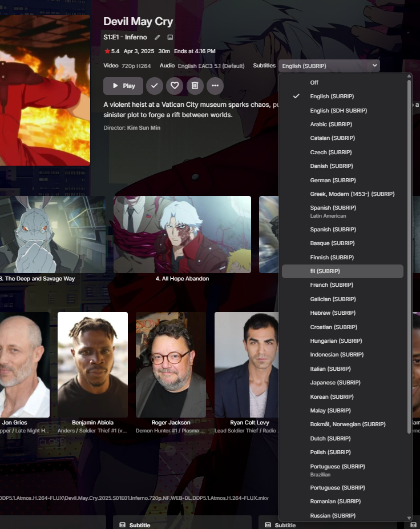Choose Romanian (SUBRIP) subtitles

(342, 502)
